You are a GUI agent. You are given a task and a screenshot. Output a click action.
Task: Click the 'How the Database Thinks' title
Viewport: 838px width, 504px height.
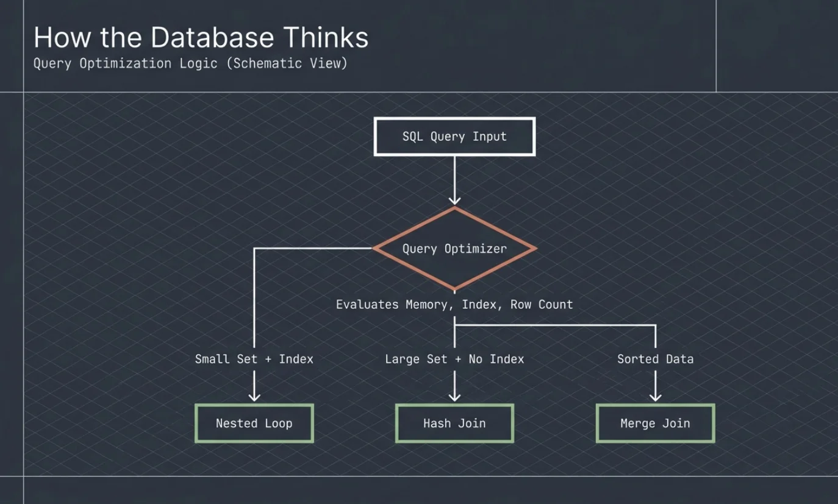[x=201, y=37]
